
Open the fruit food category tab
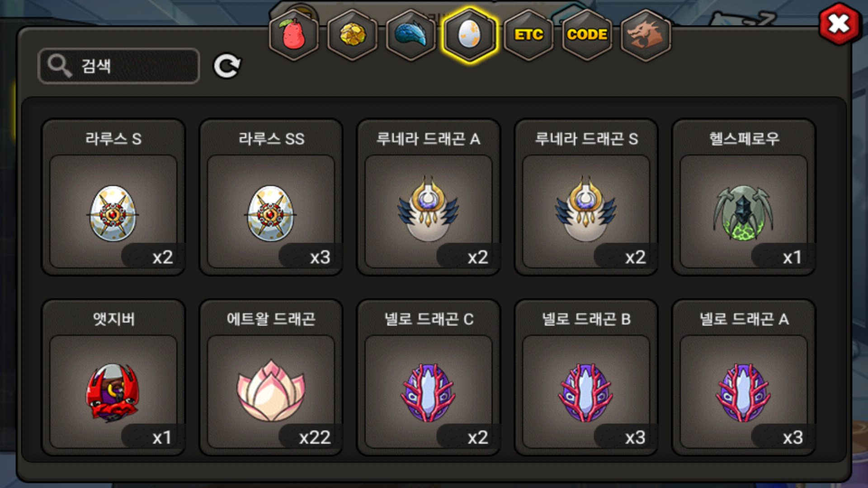pyautogui.click(x=294, y=35)
